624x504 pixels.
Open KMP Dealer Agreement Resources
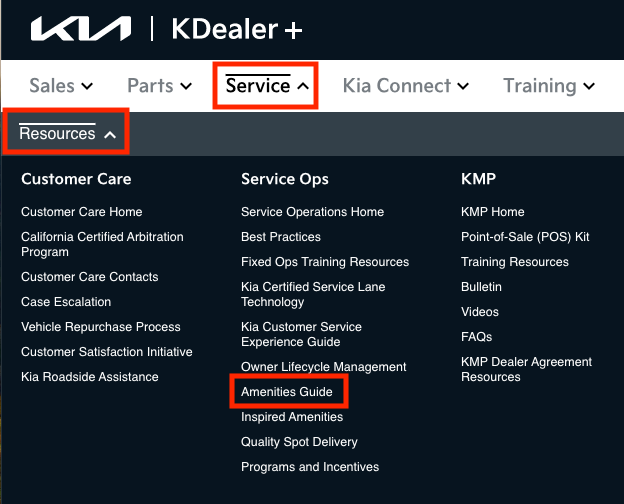point(526,369)
